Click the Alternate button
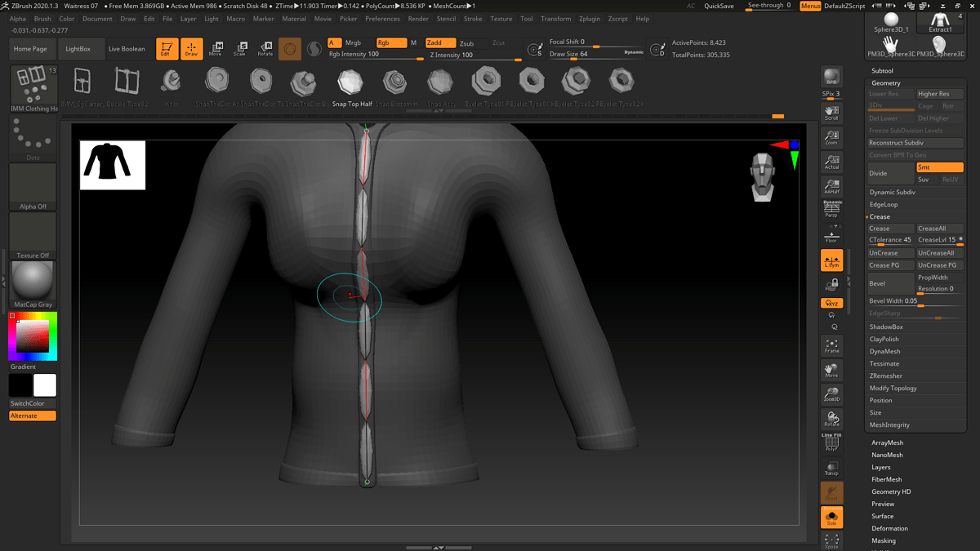The width and height of the screenshot is (980, 551). pyautogui.click(x=33, y=415)
